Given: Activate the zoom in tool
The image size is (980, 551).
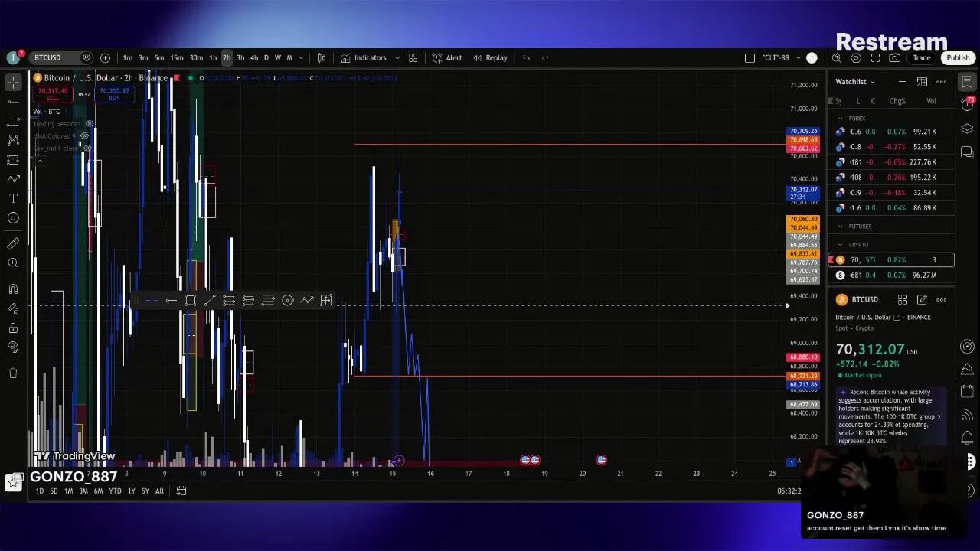Looking at the screenshot, I should tap(13, 263).
